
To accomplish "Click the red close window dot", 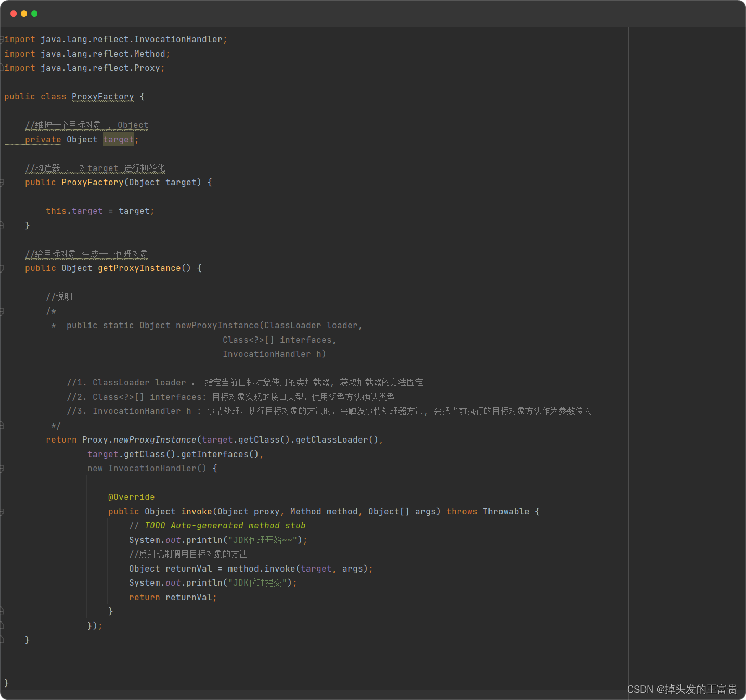I will click(x=14, y=14).
